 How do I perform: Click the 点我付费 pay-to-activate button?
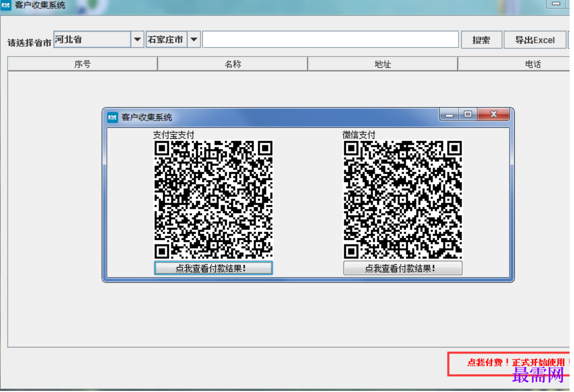coord(509,363)
